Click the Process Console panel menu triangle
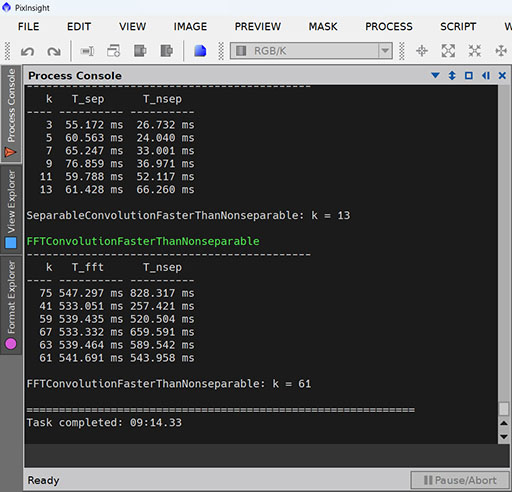This screenshot has width=512, height=492. click(435, 76)
